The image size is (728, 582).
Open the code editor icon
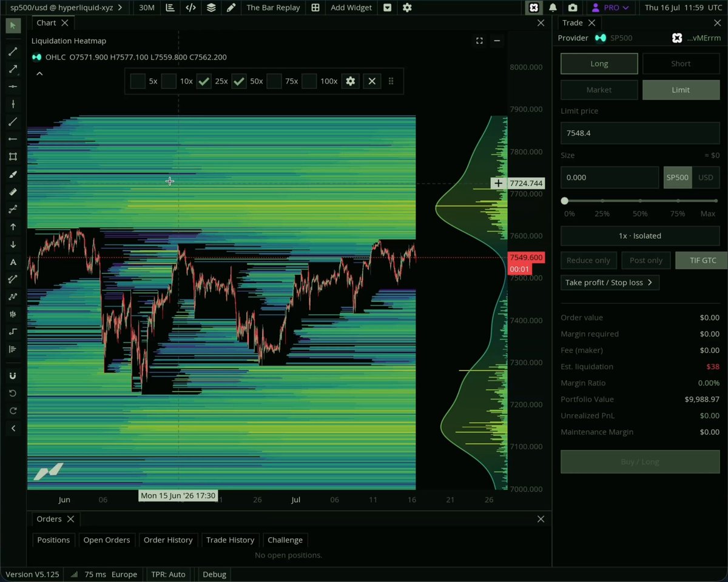coord(190,8)
